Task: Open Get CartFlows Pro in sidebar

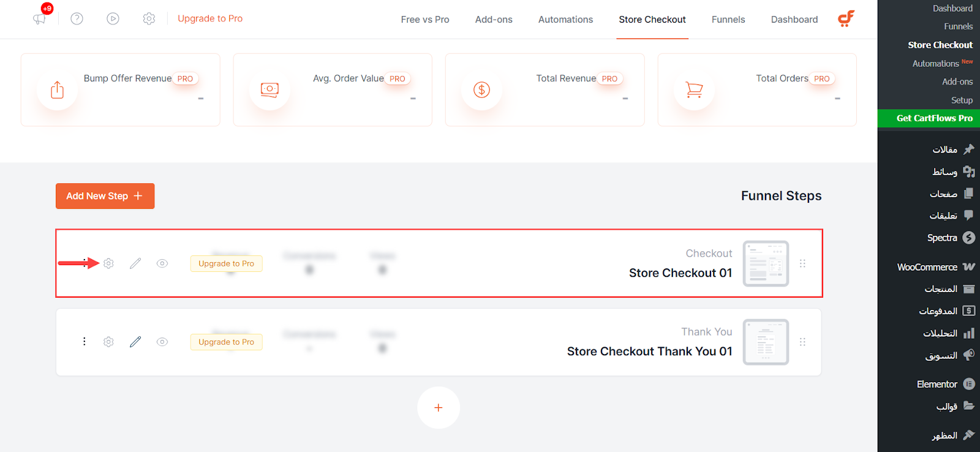Action: click(x=929, y=118)
